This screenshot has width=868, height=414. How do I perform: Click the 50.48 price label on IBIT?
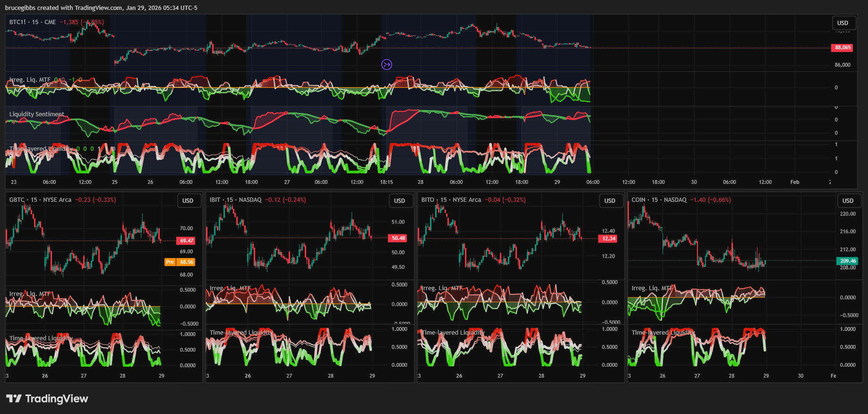click(x=398, y=238)
